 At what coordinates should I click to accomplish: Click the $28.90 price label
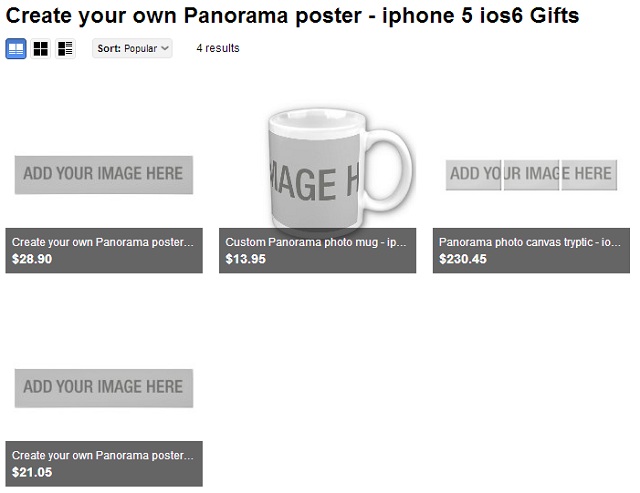tap(32, 259)
